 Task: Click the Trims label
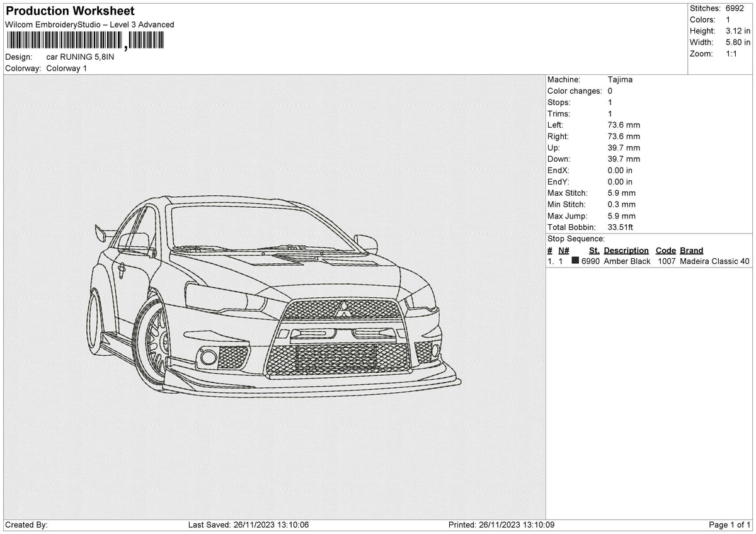(x=559, y=113)
